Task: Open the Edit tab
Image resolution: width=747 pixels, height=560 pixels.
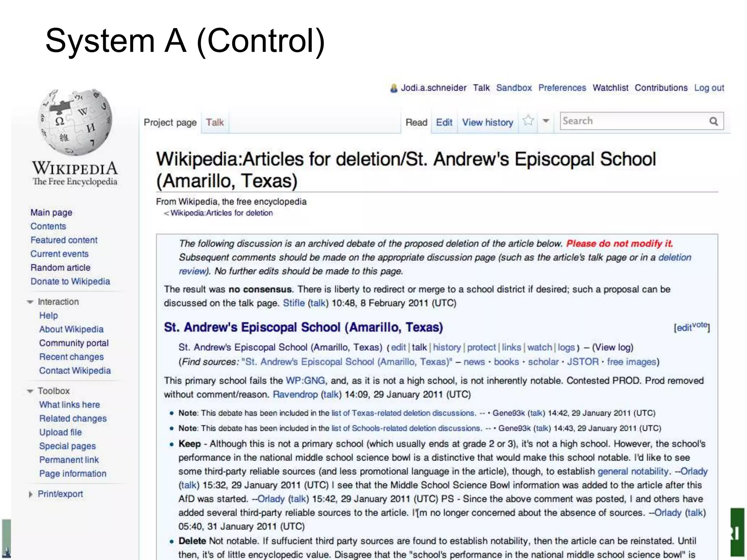Action: coord(444,122)
